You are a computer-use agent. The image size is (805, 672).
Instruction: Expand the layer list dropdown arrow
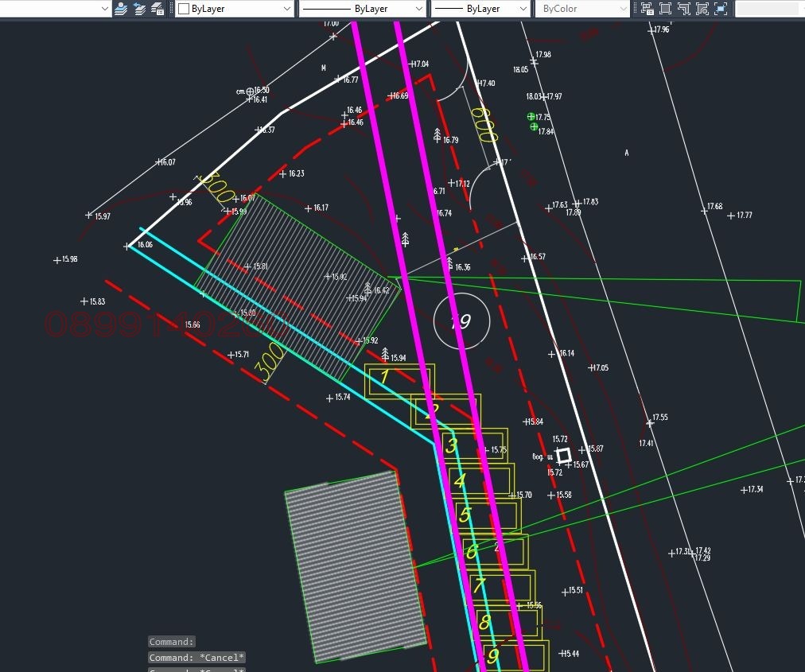point(105,9)
